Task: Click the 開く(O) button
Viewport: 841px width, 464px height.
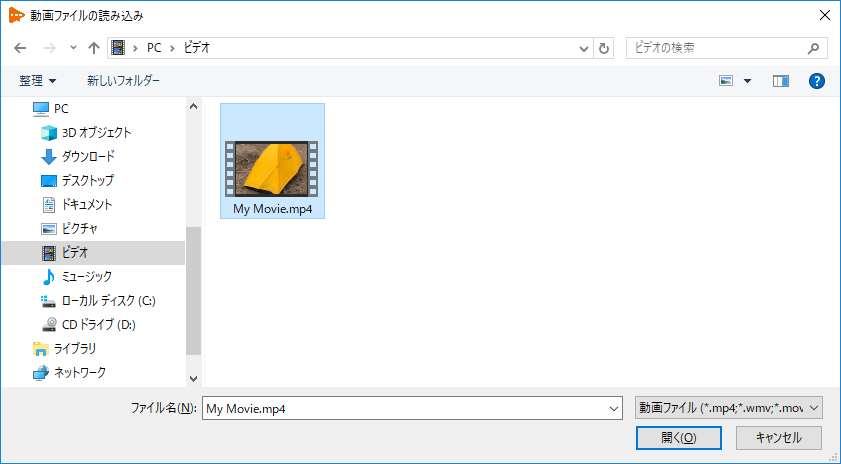Action: click(x=678, y=438)
